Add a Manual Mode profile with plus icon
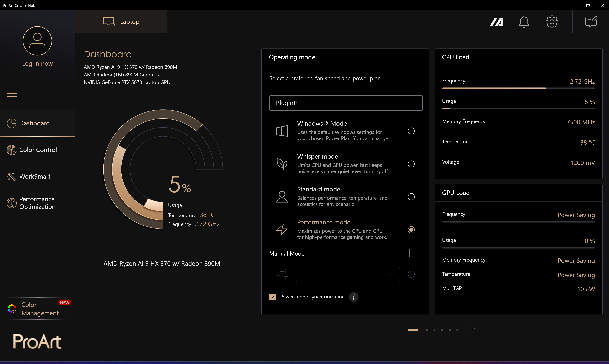Image resolution: width=609 pixels, height=364 pixels. click(410, 253)
